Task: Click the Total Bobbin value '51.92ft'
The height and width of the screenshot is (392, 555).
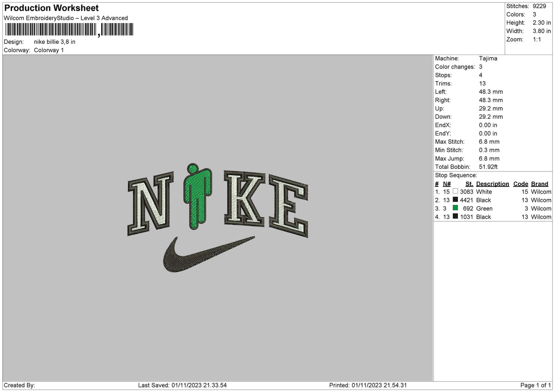Action: 488,166
